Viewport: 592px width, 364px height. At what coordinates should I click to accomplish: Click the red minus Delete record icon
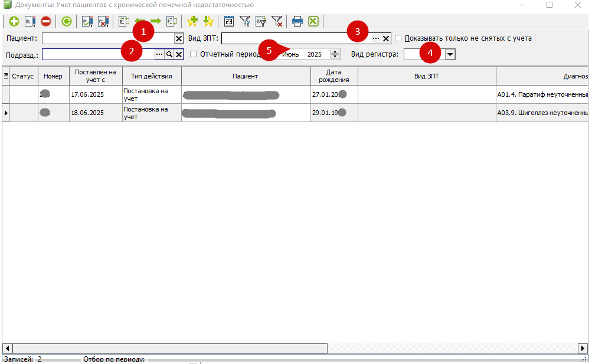click(x=46, y=21)
